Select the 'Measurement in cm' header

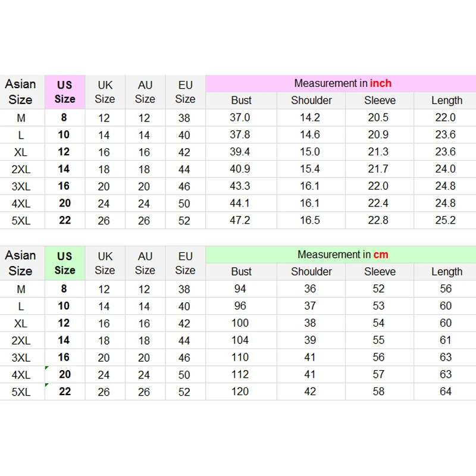pyautogui.click(x=343, y=255)
